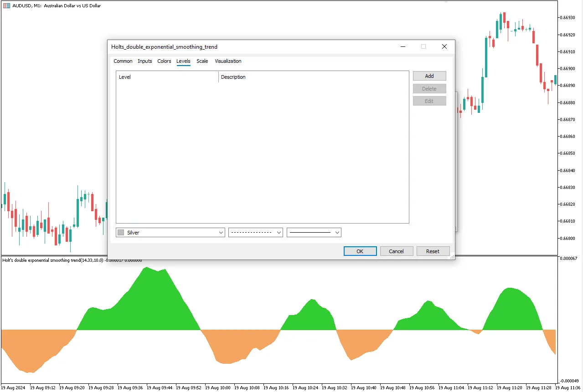
Task: Click the chart icon beside the AUDUSD title
Action: coord(6,5)
